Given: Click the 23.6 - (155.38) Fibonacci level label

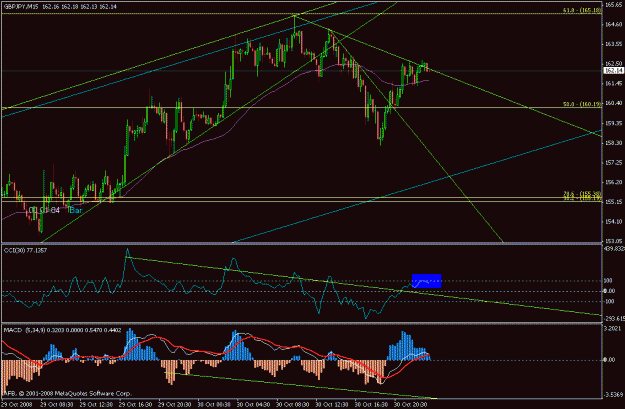Looking at the screenshot, I should point(582,193).
